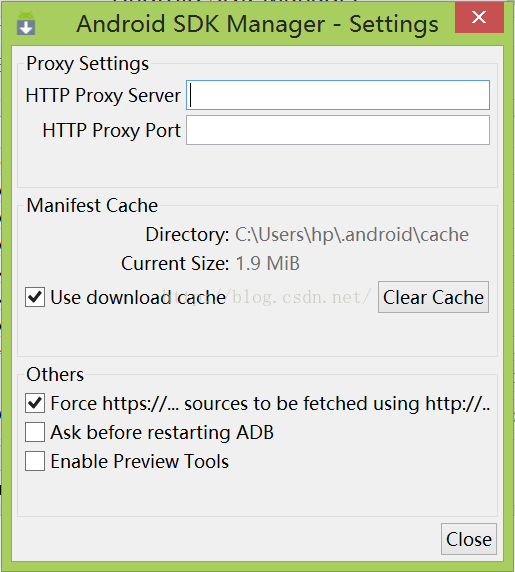The image size is (515, 572).
Task: Click the Clear Cache button
Action: pyautogui.click(x=433, y=297)
